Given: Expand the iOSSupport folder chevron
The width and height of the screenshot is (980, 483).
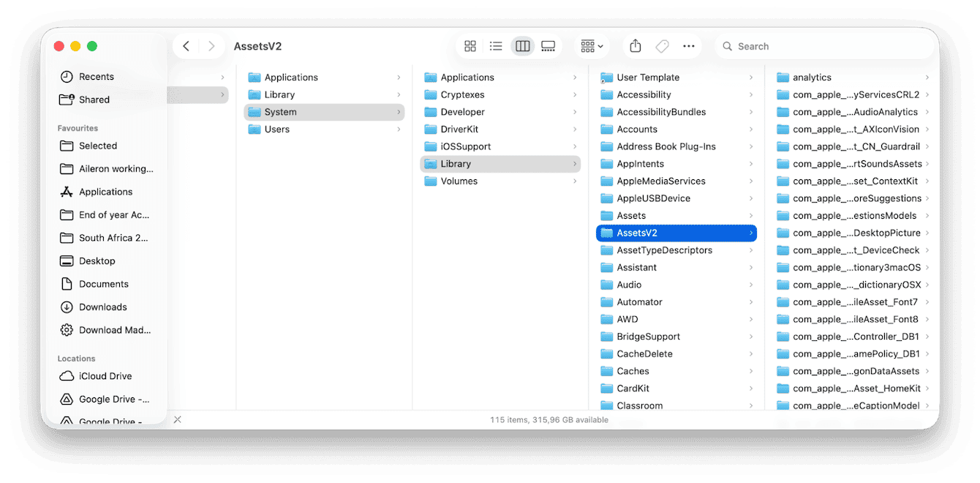Looking at the screenshot, I should [x=575, y=147].
